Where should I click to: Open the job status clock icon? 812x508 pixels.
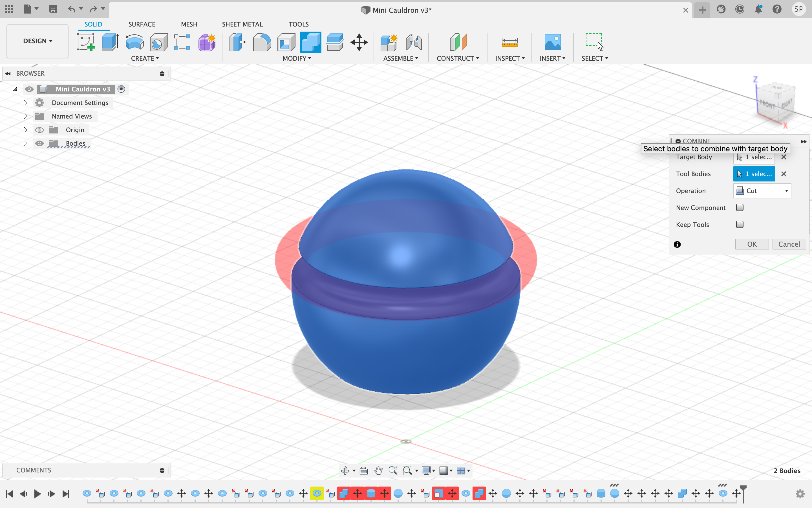coord(740,9)
